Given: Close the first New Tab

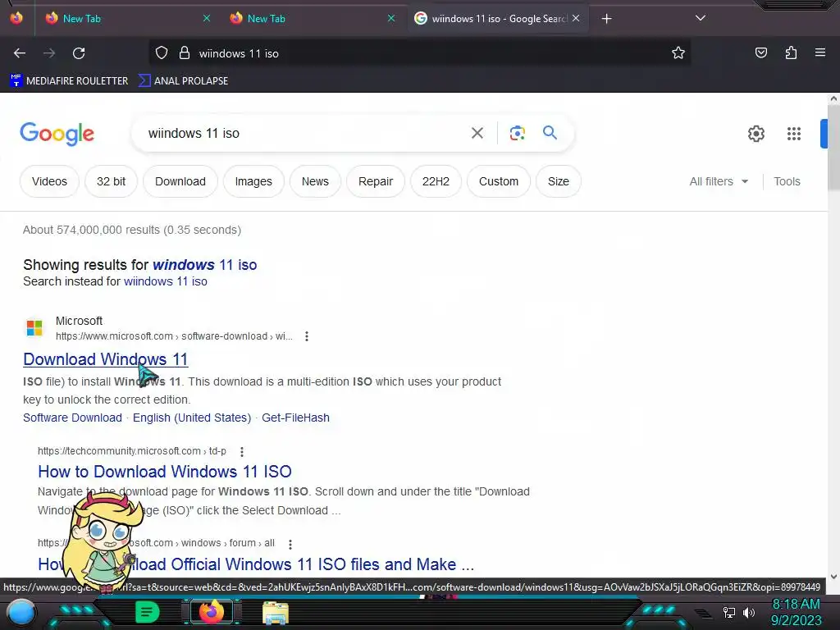Looking at the screenshot, I should (207, 18).
